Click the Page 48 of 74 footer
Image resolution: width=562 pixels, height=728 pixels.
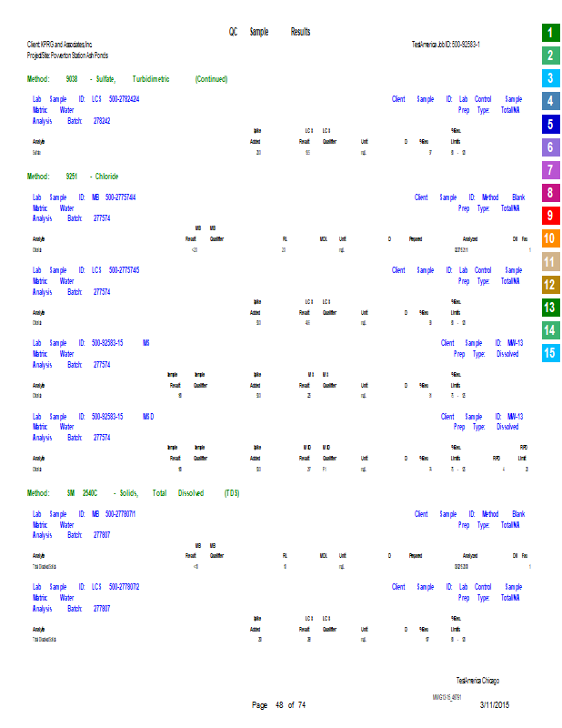click(278, 705)
